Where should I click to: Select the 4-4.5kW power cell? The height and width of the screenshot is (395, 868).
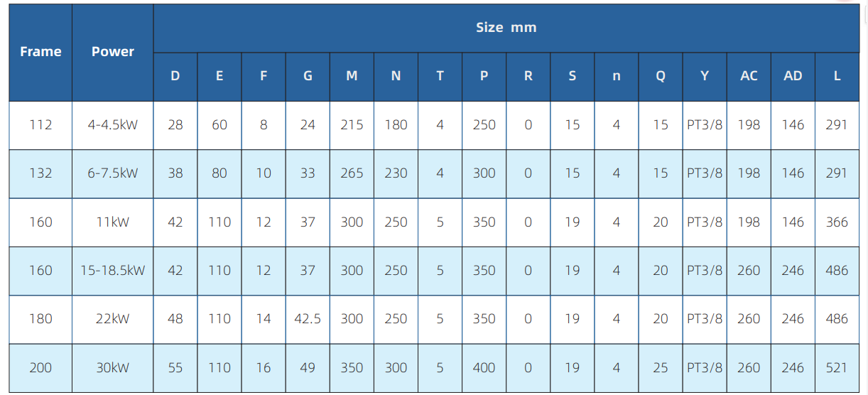113,125
